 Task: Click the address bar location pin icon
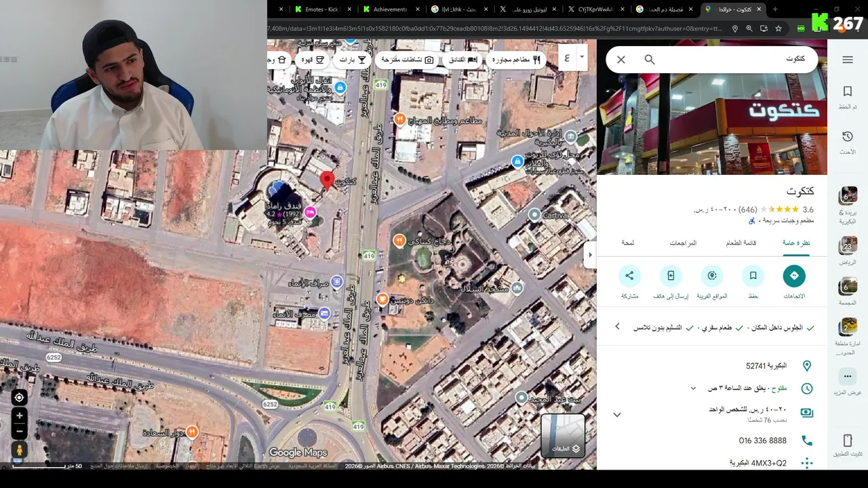(x=735, y=28)
